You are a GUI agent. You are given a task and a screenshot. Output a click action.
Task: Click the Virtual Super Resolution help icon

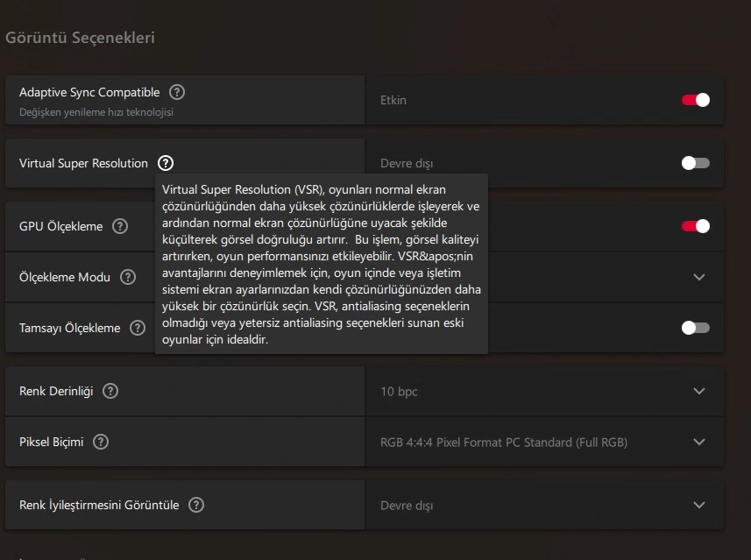click(x=166, y=163)
